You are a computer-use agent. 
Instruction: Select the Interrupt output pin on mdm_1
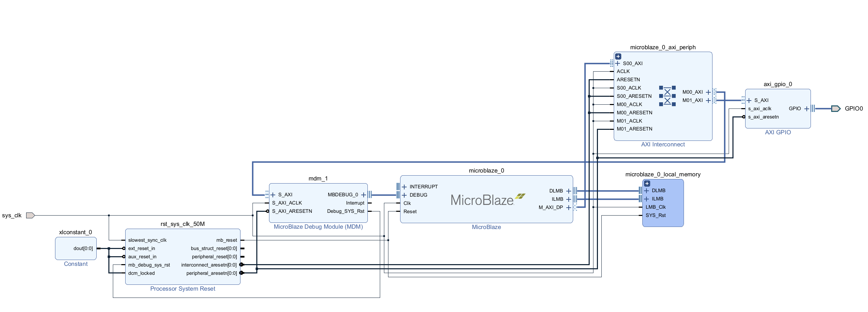[355, 203]
